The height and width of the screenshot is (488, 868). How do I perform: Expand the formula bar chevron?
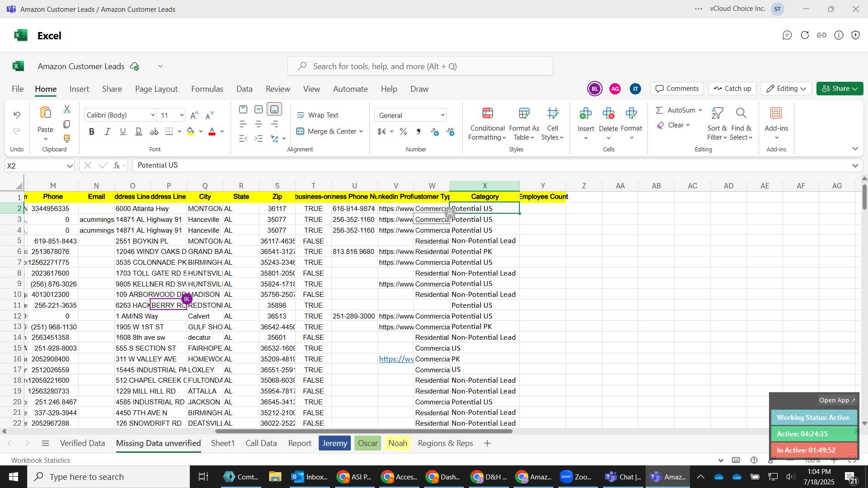[855, 166]
